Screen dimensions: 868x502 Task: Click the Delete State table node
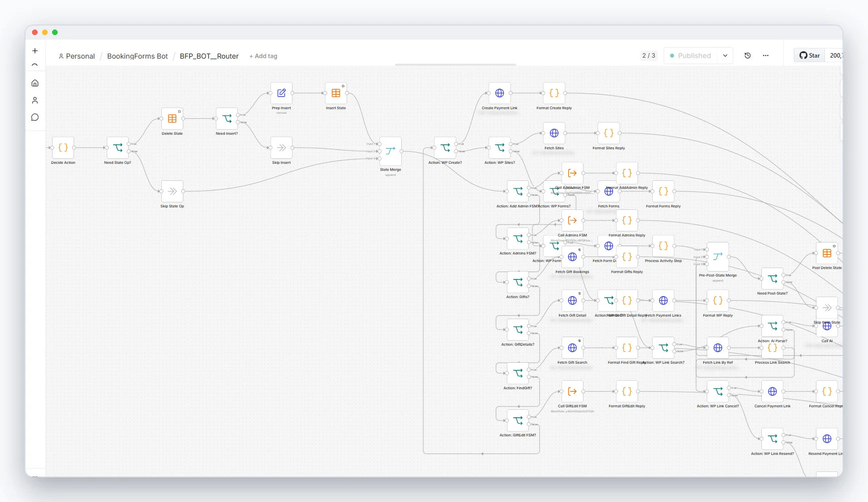(172, 119)
